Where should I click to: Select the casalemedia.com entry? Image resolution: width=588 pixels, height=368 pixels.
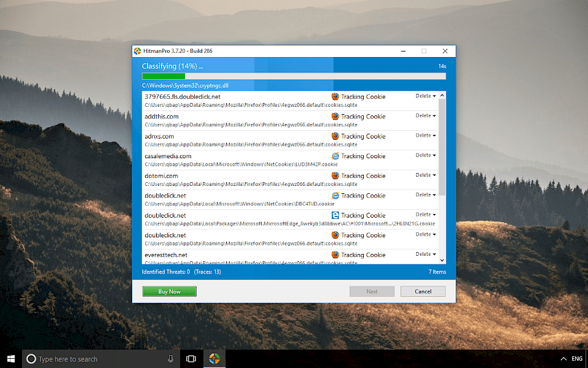click(290, 160)
